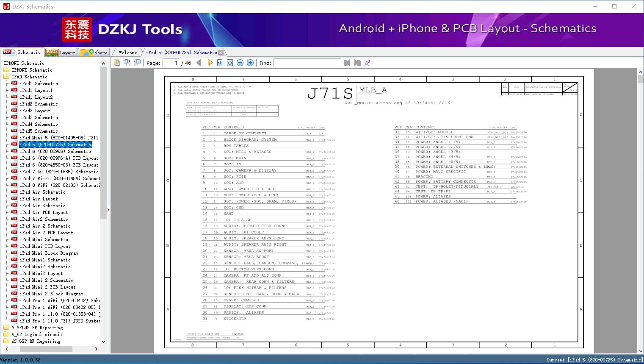Click the PDF icon beside iPad 6 (820-00996) Schematic
Image resolution: width=644 pixels, height=364 pixels.
[x=14, y=151]
